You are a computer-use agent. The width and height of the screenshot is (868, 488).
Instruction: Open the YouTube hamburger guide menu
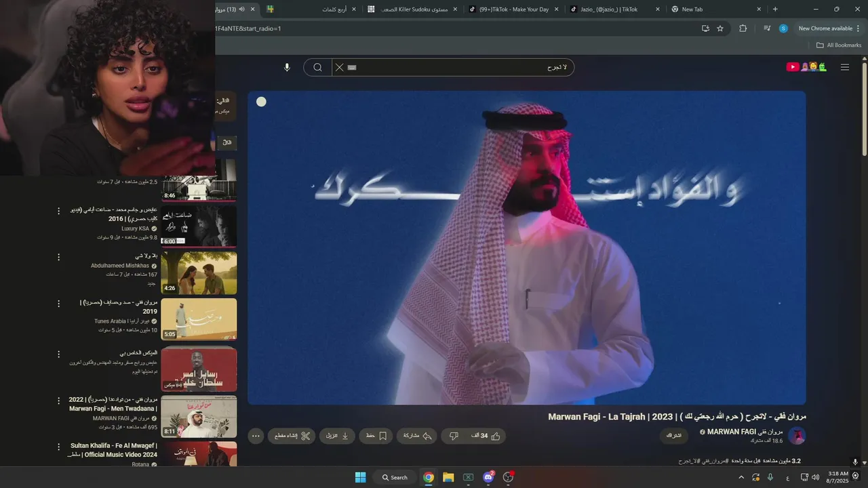point(845,67)
